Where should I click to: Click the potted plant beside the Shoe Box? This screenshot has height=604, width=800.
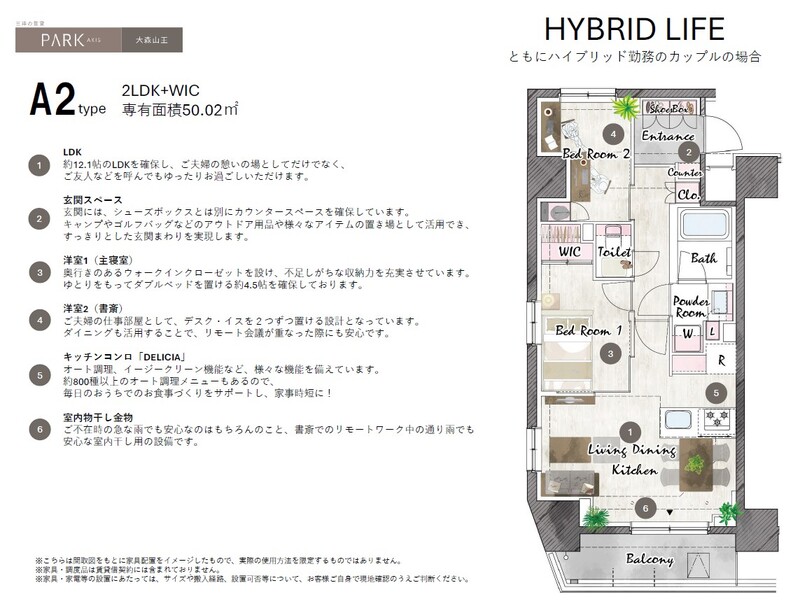click(625, 108)
